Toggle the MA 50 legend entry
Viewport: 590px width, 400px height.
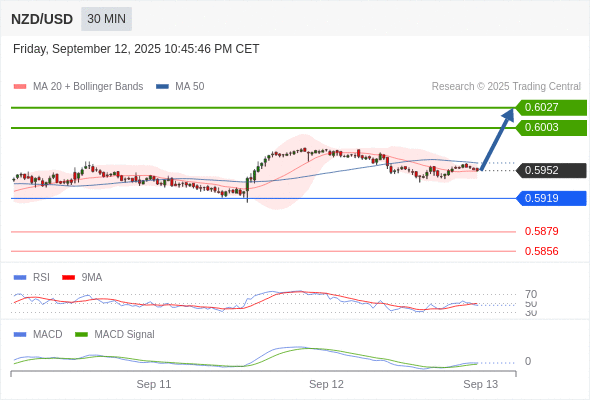(x=180, y=87)
